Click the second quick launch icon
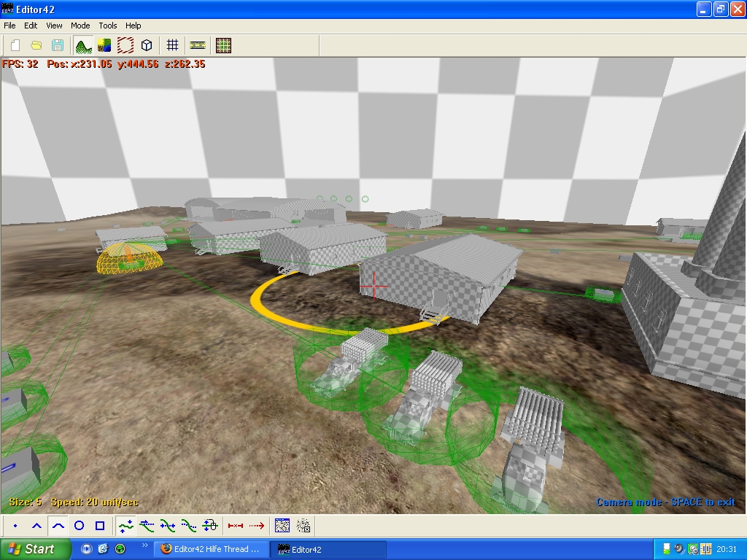This screenshot has width=747, height=560. tap(104, 549)
